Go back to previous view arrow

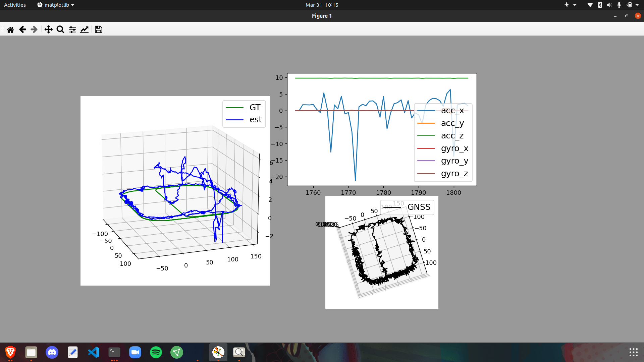click(22, 30)
